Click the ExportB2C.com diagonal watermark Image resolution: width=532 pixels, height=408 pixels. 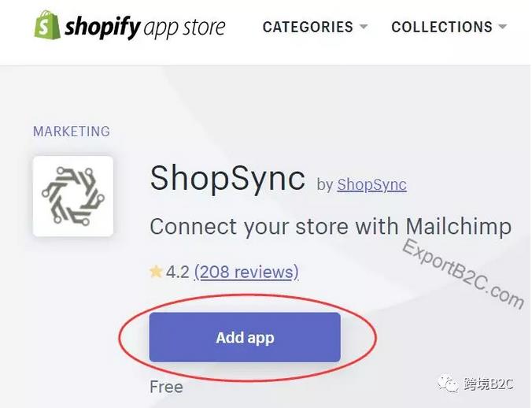click(x=463, y=273)
